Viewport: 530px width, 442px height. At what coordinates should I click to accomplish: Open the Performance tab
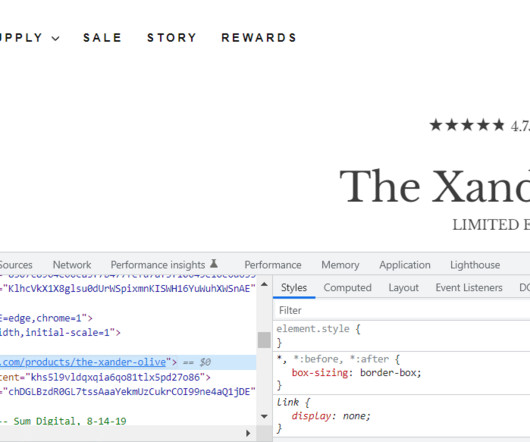(273, 265)
